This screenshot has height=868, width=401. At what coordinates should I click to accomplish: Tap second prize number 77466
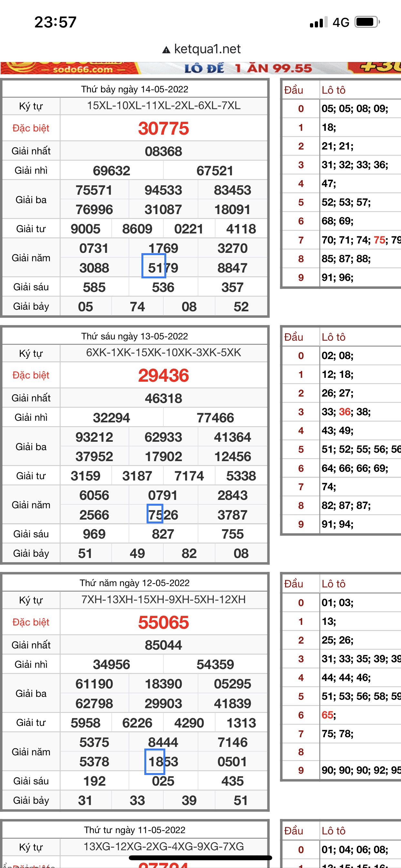pyautogui.click(x=215, y=418)
